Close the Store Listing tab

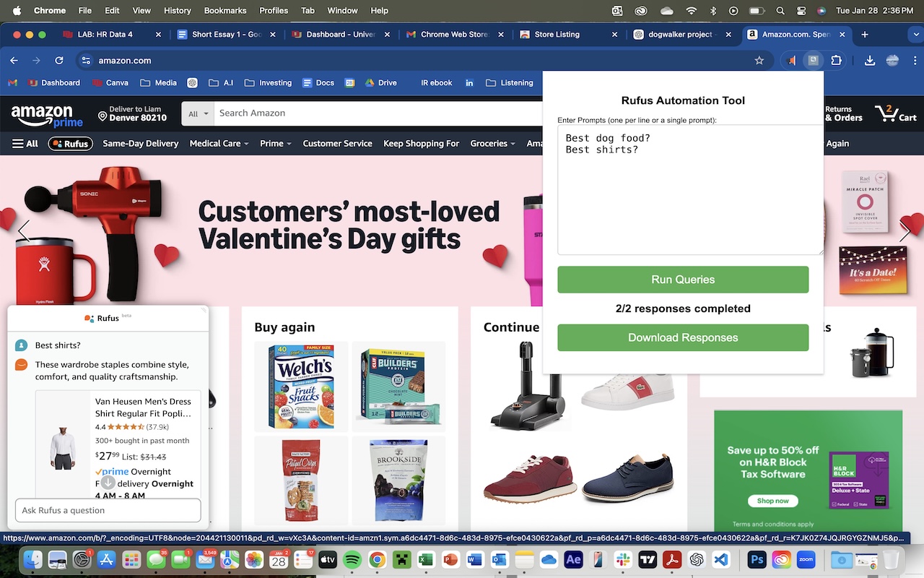(614, 34)
